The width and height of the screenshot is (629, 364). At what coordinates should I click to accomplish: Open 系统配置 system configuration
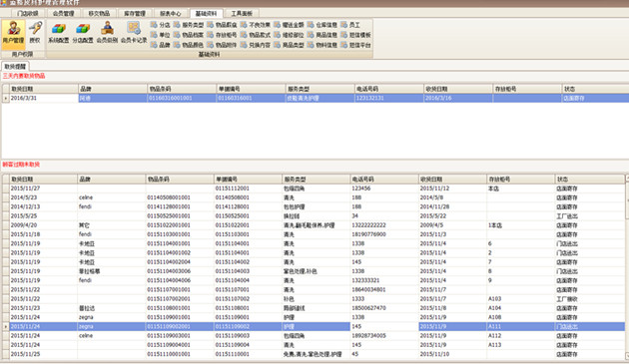(59, 33)
